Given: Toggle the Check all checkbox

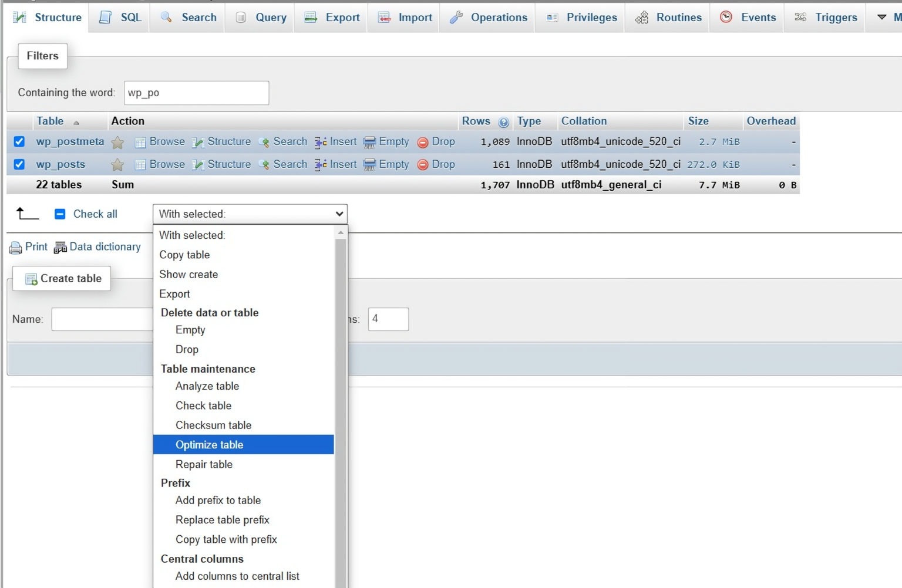Looking at the screenshot, I should tap(60, 214).
